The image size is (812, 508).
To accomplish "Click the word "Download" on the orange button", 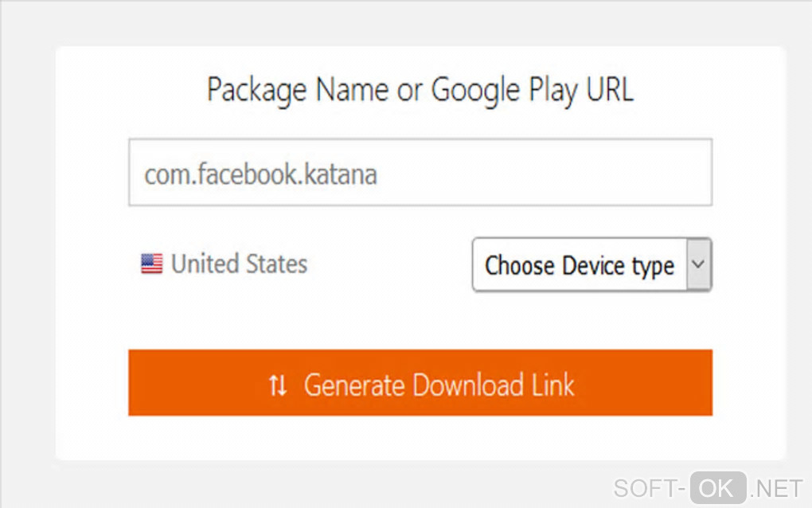I will coord(467,385).
